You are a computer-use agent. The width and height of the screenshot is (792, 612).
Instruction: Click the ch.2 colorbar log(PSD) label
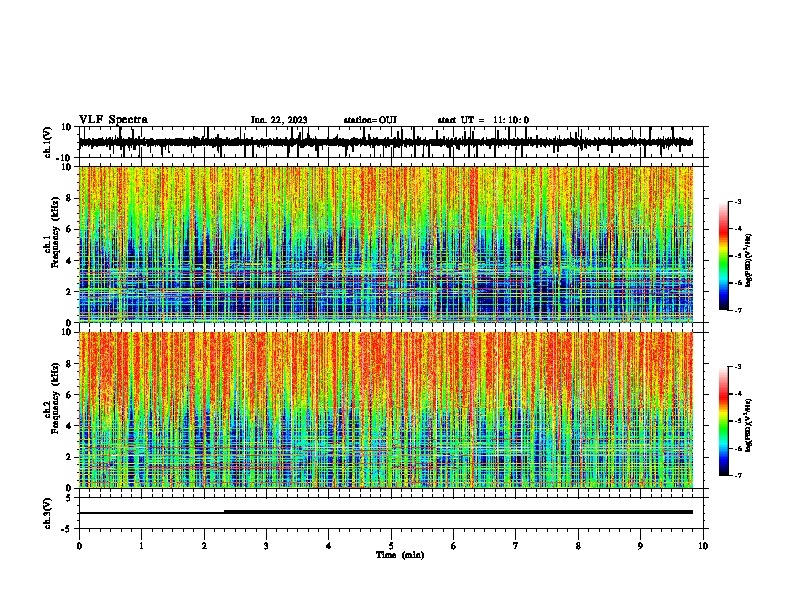pos(749,425)
